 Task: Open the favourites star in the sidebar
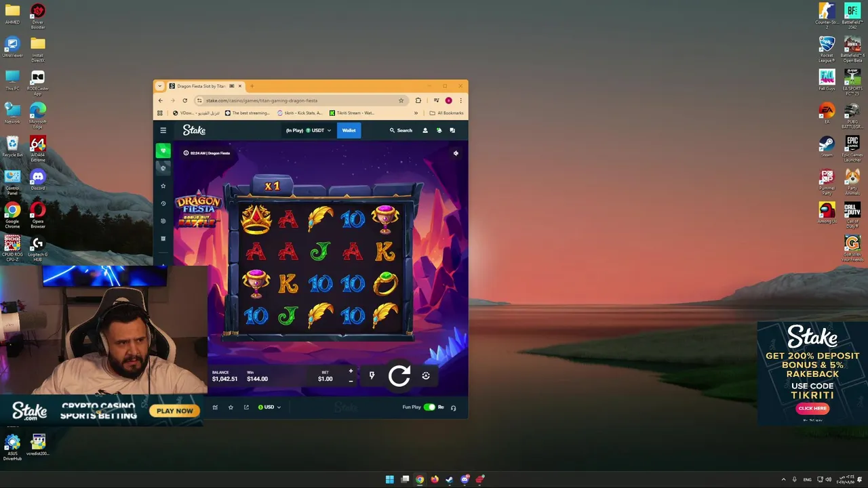[163, 186]
